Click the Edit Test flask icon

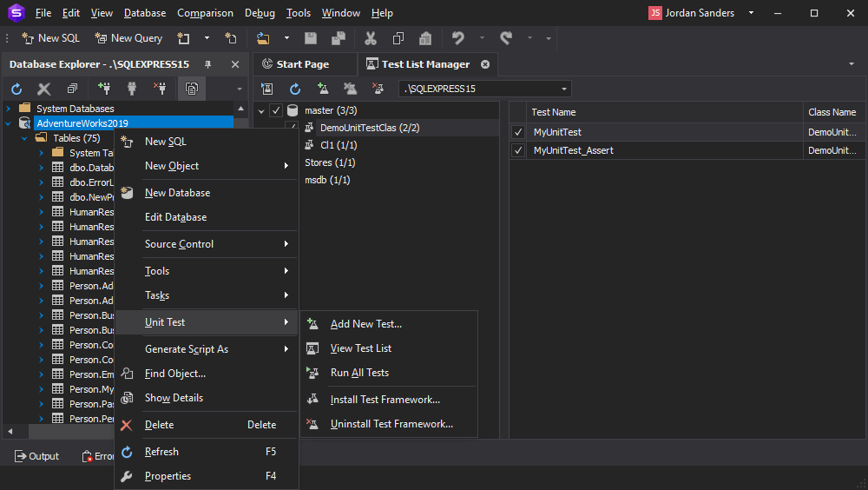click(350, 89)
